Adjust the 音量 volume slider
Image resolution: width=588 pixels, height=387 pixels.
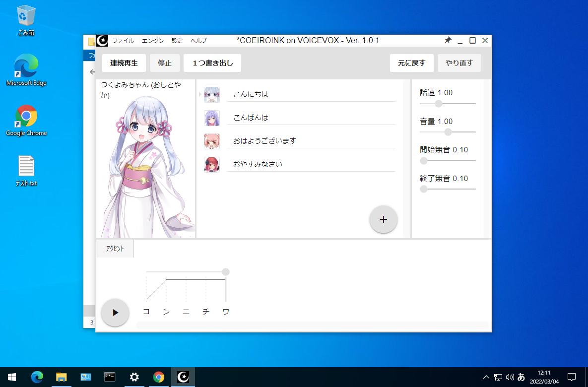point(448,132)
